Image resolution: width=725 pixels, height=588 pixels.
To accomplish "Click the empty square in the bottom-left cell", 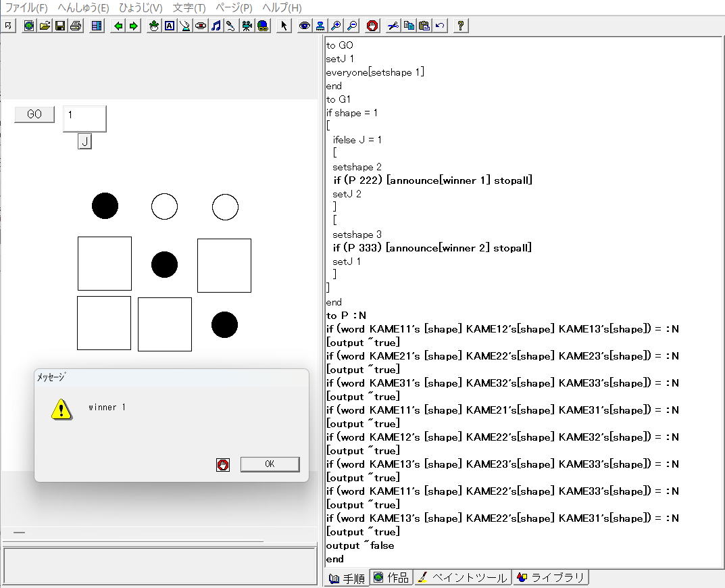I will click(104, 323).
